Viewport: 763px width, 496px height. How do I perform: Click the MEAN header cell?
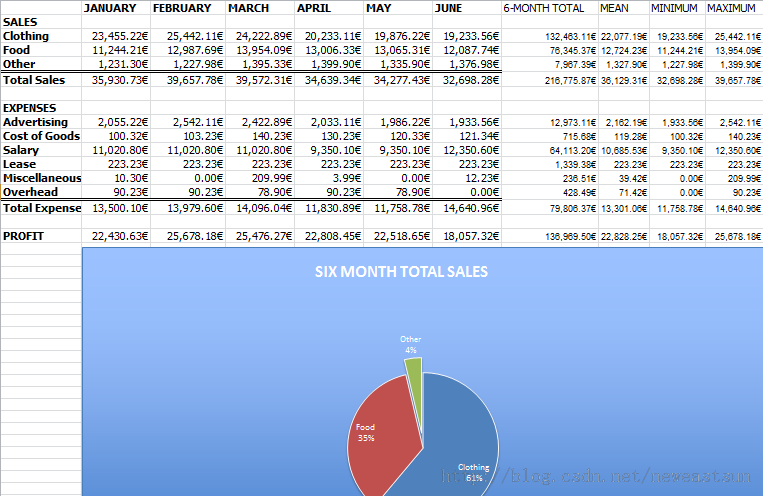click(x=624, y=8)
